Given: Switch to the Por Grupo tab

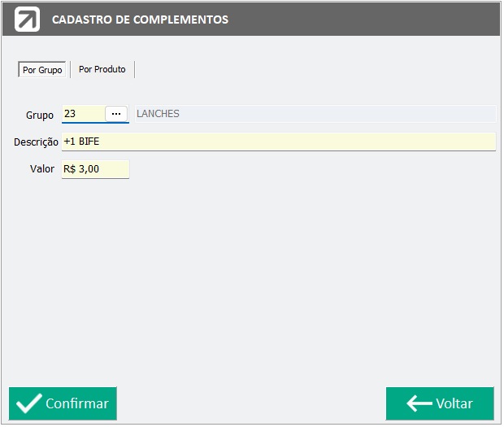Looking at the screenshot, I should click(42, 70).
